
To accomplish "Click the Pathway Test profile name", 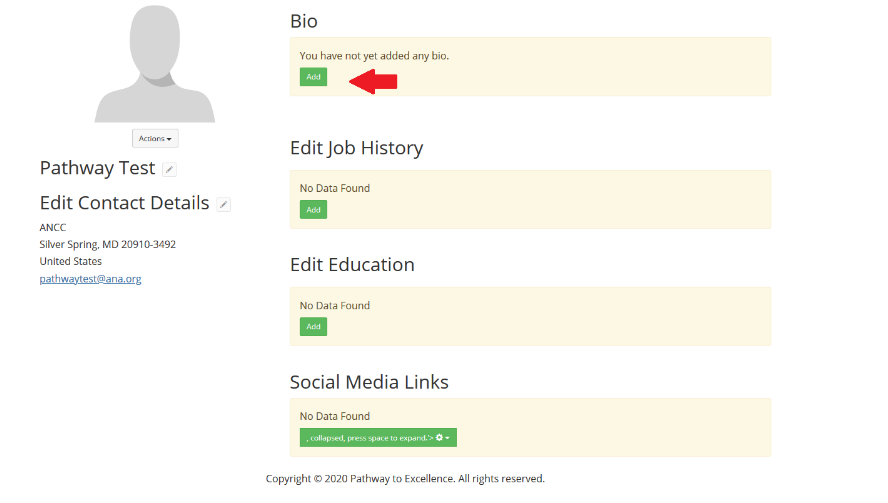I will (x=97, y=168).
